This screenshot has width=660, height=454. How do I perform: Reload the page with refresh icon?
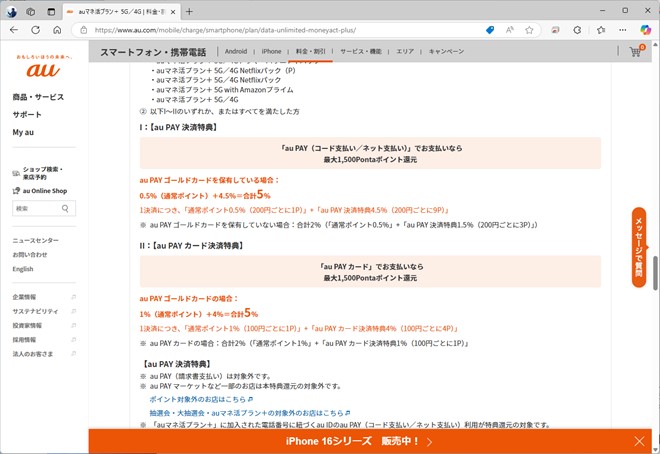pos(36,30)
